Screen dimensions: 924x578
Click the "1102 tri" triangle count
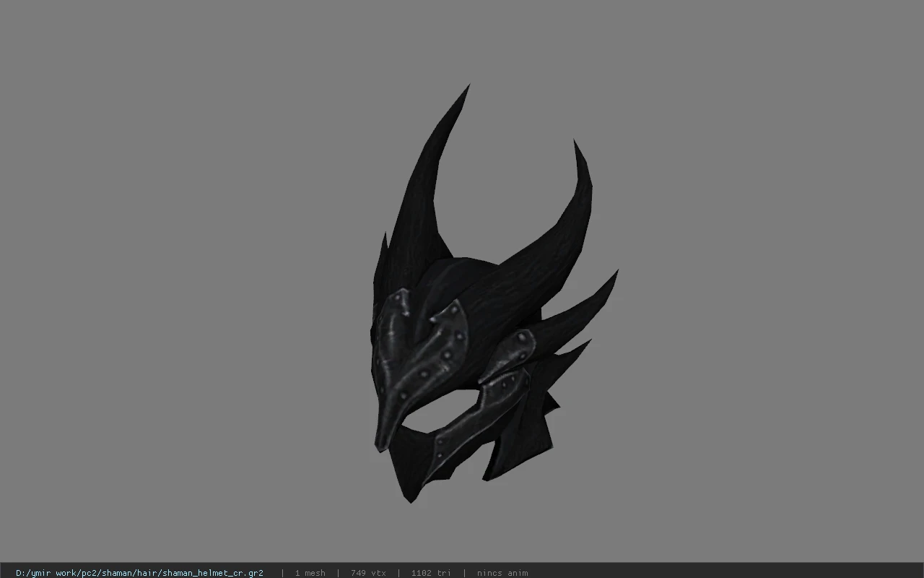coord(431,573)
